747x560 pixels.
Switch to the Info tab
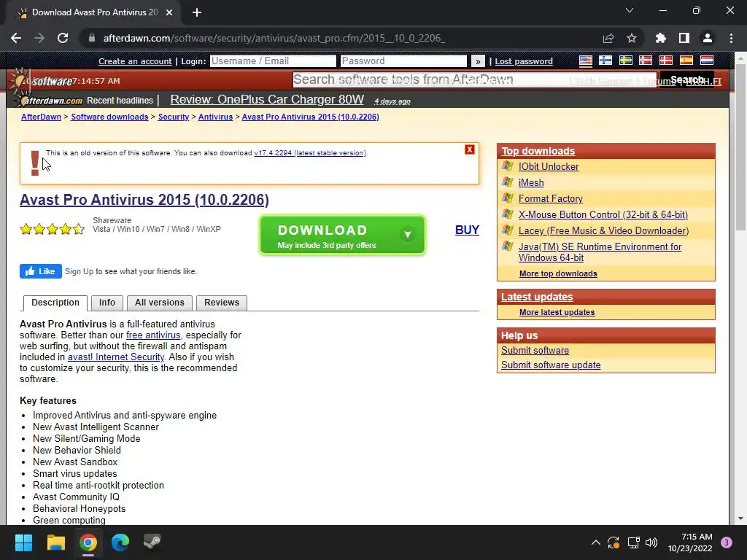click(x=107, y=303)
